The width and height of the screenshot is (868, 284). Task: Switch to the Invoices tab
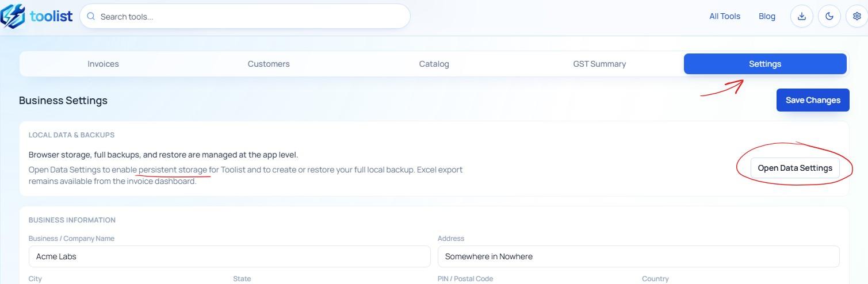point(103,64)
